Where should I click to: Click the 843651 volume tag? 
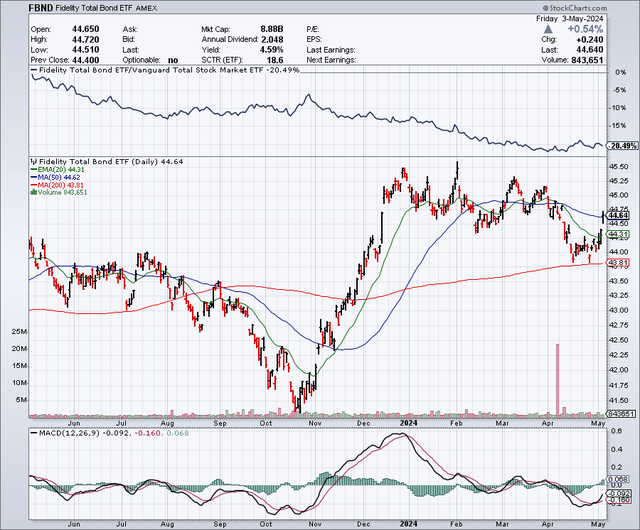[x=621, y=414]
